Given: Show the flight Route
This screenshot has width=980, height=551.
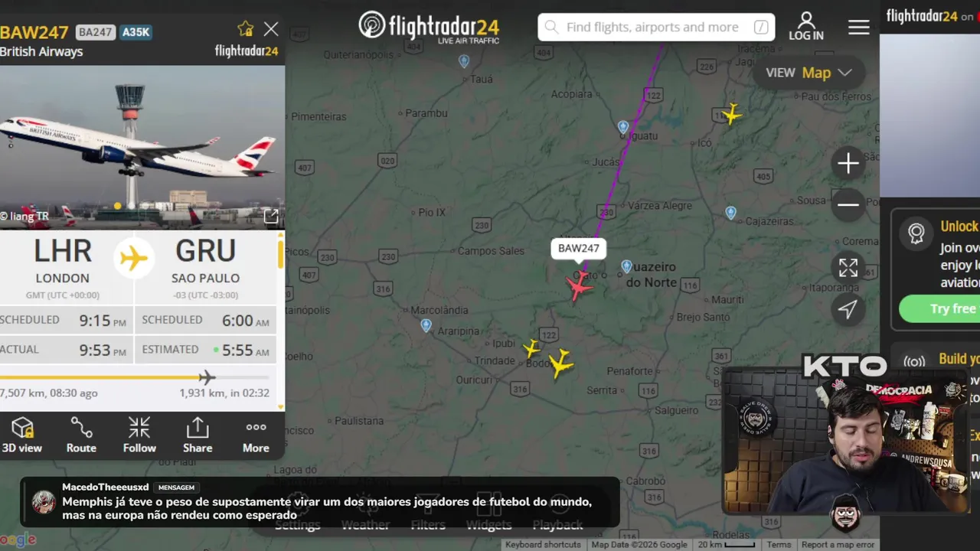Looking at the screenshot, I should pyautogui.click(x=81, y=435).
